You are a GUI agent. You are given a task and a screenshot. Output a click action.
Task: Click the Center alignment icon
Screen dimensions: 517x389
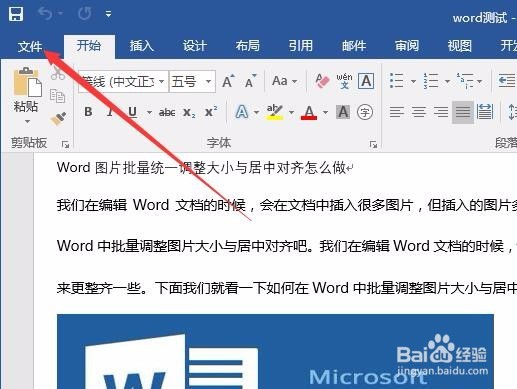point(419,112)
